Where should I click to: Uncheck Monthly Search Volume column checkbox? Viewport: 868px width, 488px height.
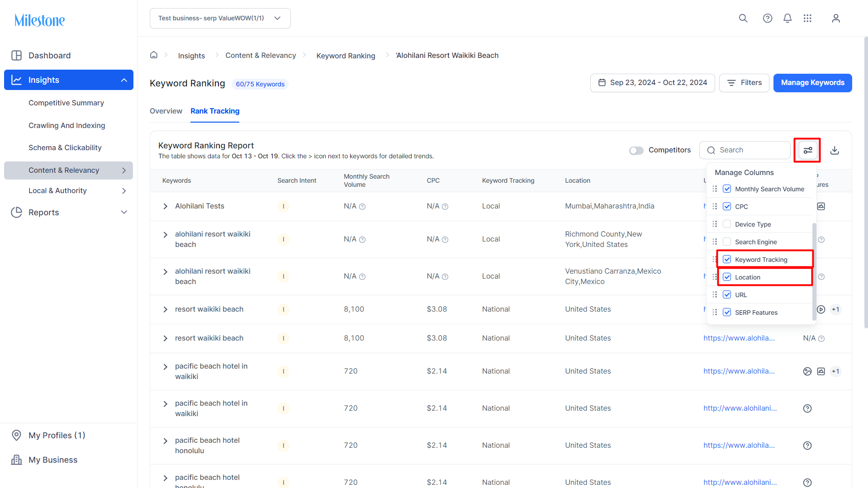coord(727,189)
